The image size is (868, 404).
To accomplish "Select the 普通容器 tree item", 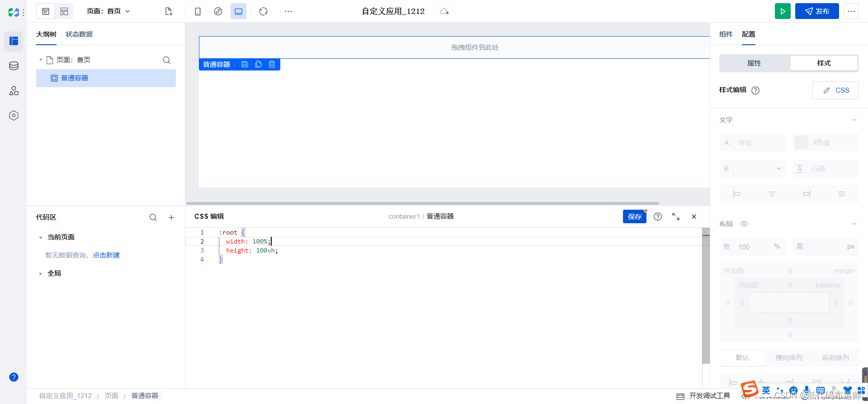I will pos(106,78).
